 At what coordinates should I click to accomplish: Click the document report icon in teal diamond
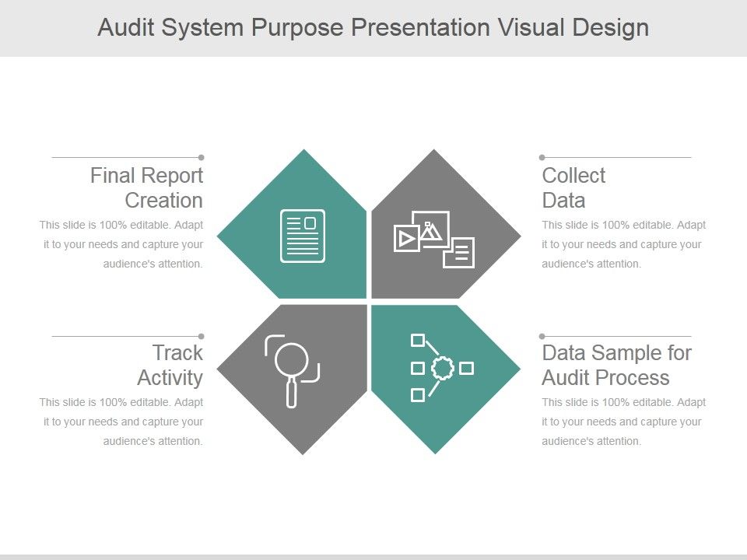pos(303,236)
